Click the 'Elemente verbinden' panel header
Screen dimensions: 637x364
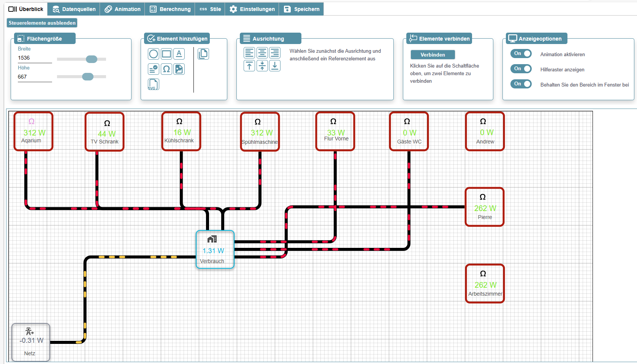pyautogui.click(x=439, y=39)
